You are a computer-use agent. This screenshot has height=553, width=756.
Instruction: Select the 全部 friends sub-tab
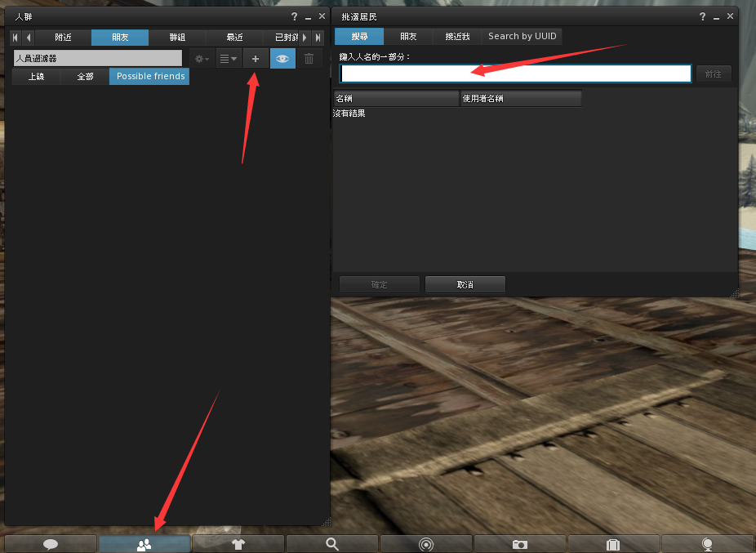pos(85,76)
